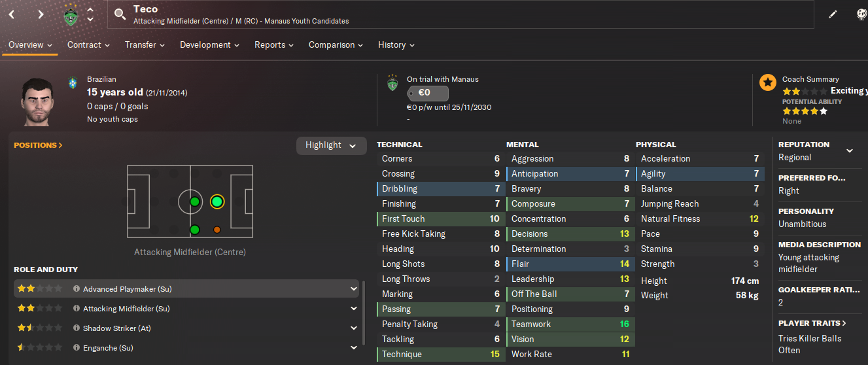Viewport: 868px width, 365px height.
Task: Open info icon for Advanced Playmaker role
Action: point(77,288)
